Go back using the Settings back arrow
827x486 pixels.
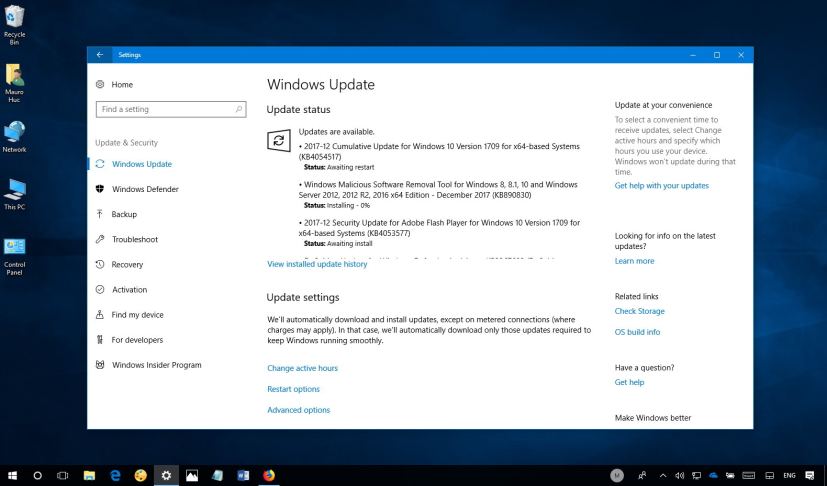click(100, 55)
